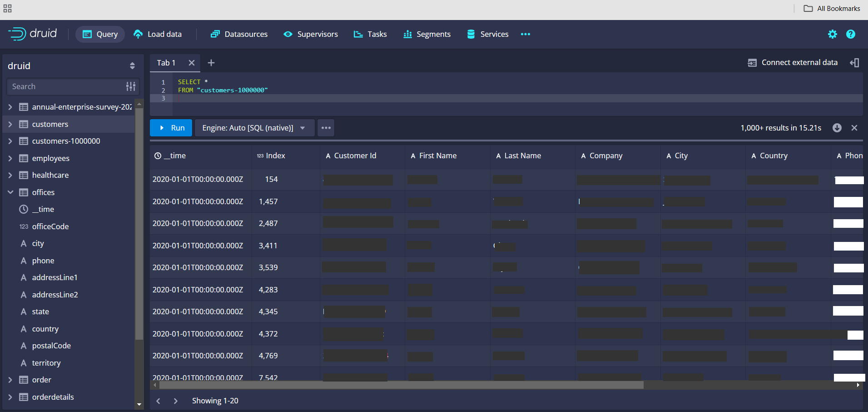Viewport: 868px width, 412px height.
Task: Download query results with arrow icon
Action: click(837, 128)
